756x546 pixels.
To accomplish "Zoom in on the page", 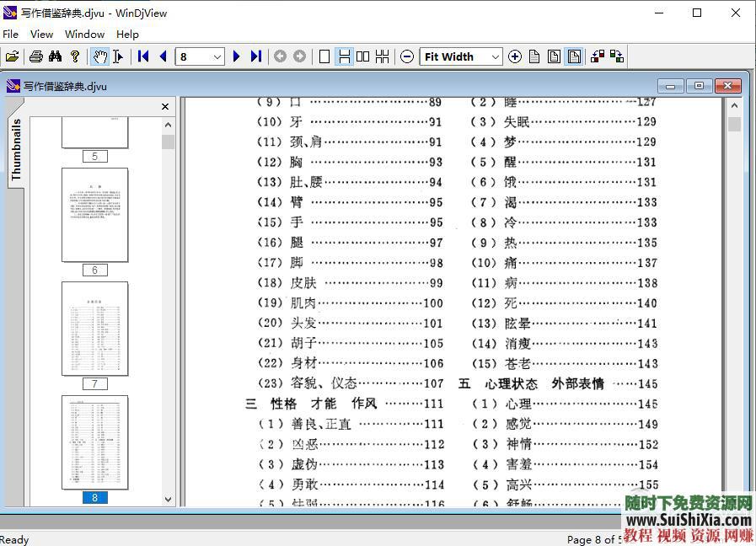I will [515, 56].
